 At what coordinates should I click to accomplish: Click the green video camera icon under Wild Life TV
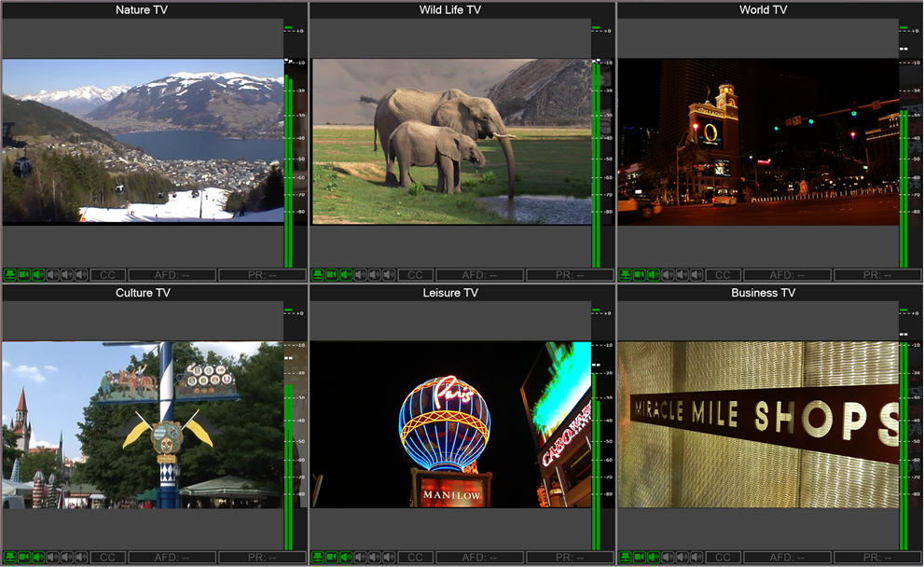point(332,275)
